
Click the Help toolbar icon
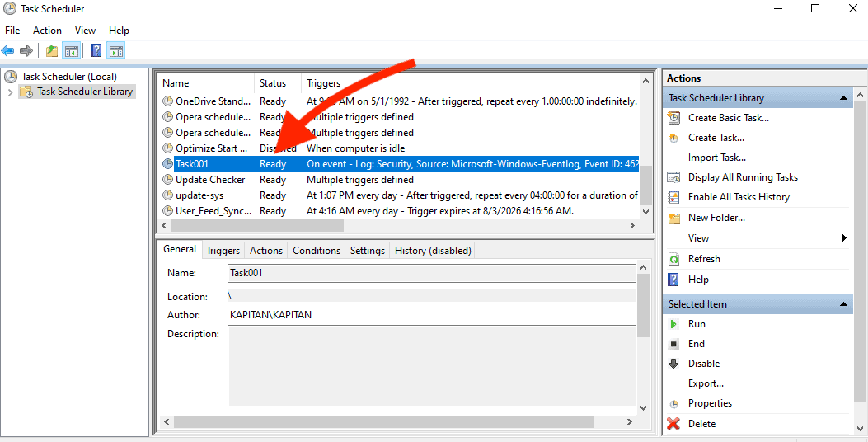click(x=96, y=51)
